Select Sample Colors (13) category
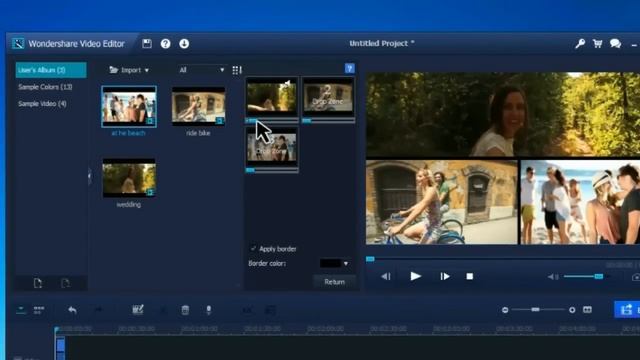Viewport: 640px width, 360px height. click(45, 87)
